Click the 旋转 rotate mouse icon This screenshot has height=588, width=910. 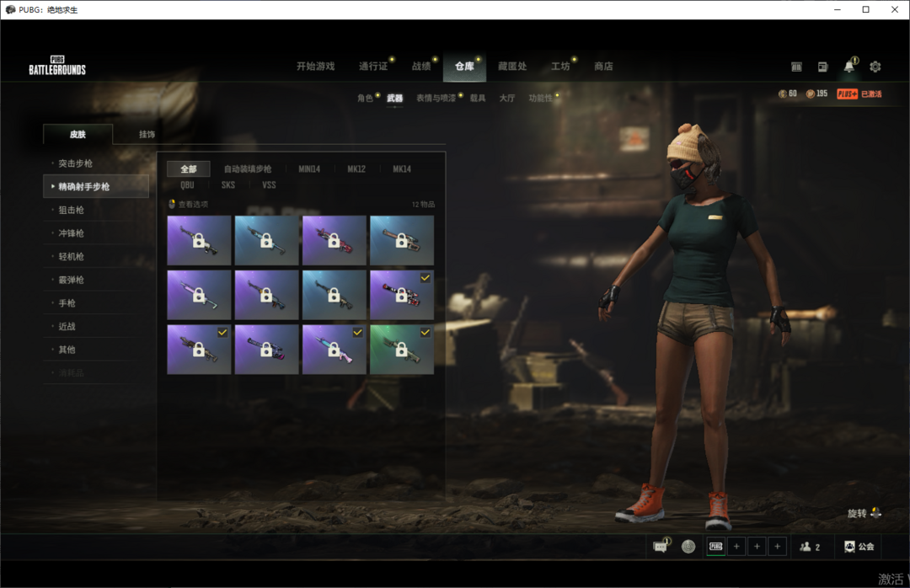click(875, 512)
